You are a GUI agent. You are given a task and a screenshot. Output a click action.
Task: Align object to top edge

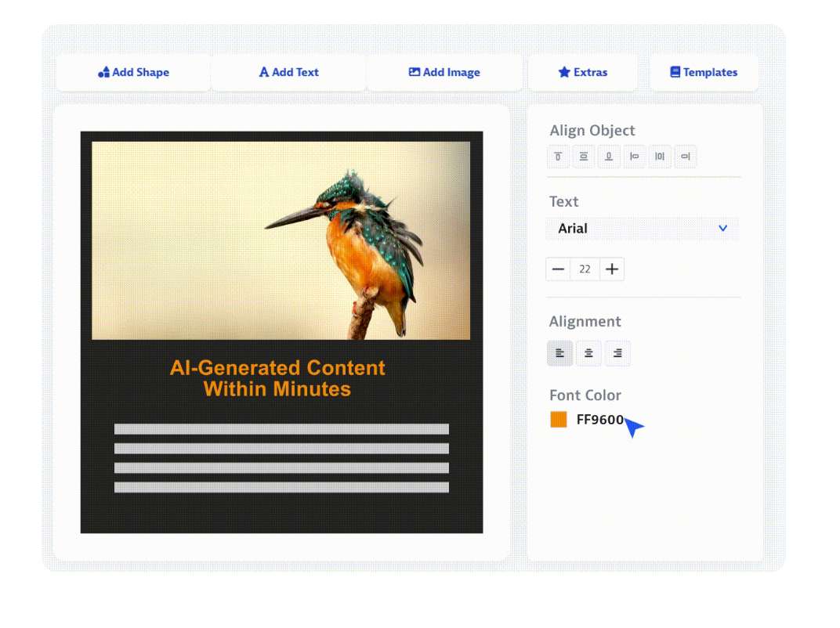558,157
